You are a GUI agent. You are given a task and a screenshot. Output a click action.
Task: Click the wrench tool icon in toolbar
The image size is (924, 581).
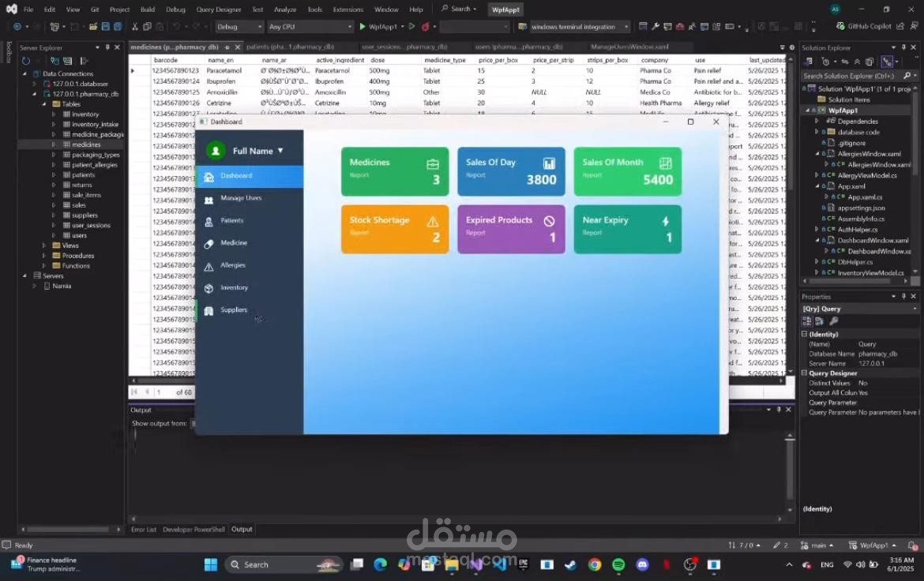click(x=655, y=27)
